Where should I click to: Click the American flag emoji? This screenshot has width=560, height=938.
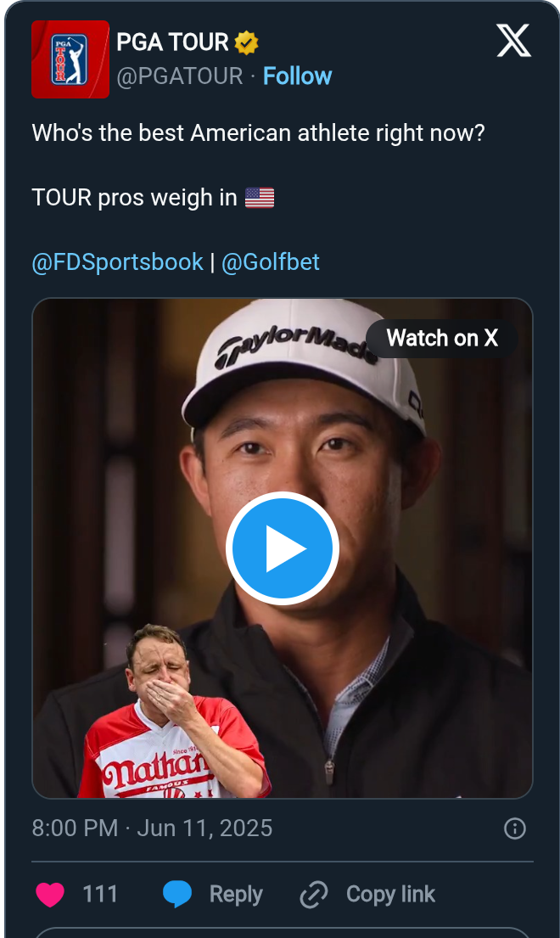pyautogui.click(x=260, y=198)
